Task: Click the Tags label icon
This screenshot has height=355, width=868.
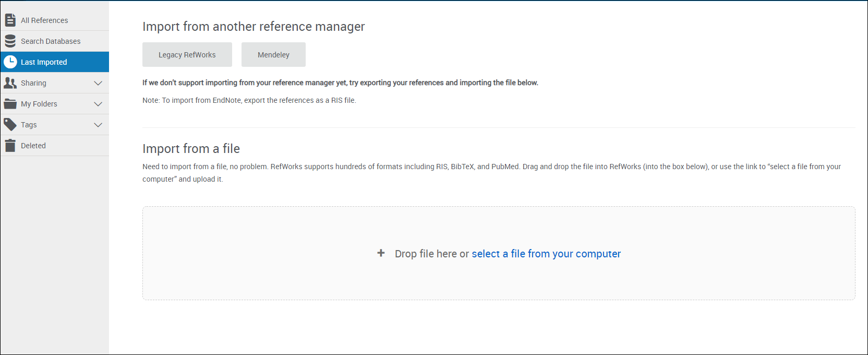Action: (10, 125)
